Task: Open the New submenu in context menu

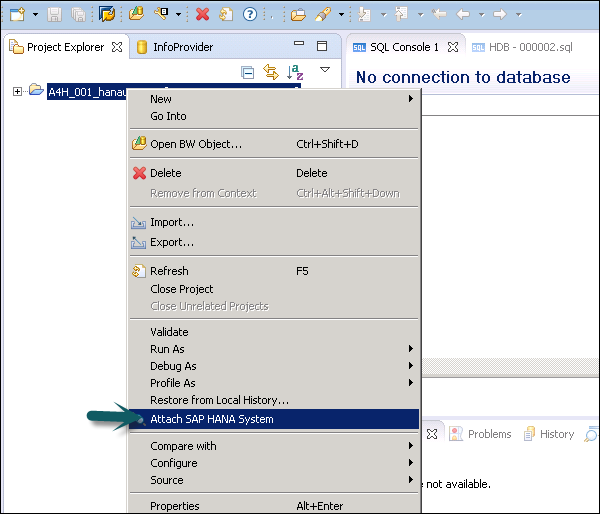Action: tap(161, 99)
